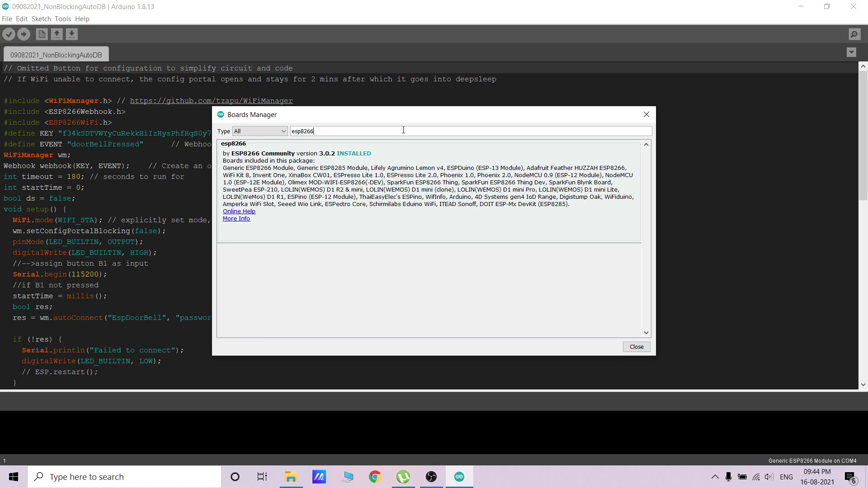
Task: Click the esp8266 search field
Action: click(471, 131)
